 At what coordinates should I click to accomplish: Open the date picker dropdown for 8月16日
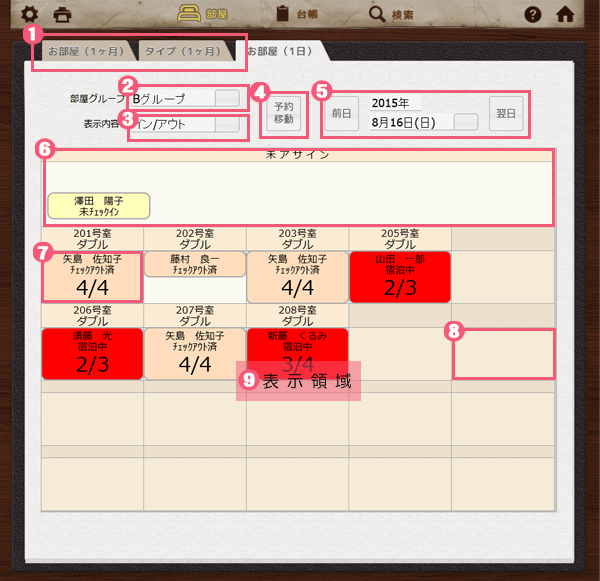point(465,122)
